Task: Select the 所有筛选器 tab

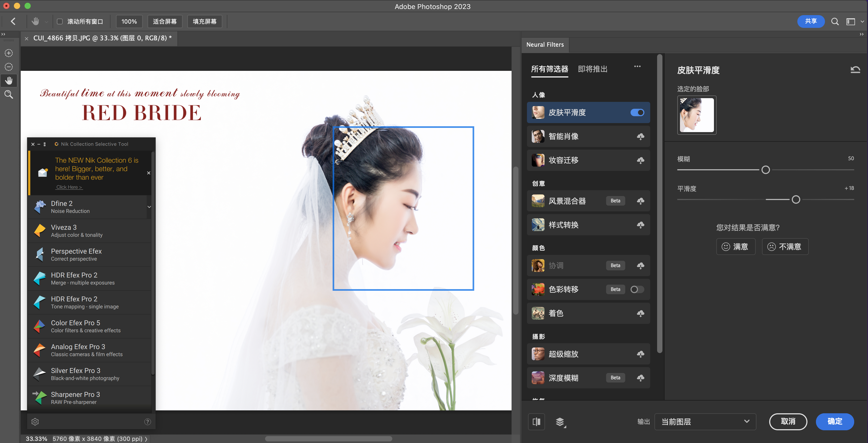Action: point(549,69)
